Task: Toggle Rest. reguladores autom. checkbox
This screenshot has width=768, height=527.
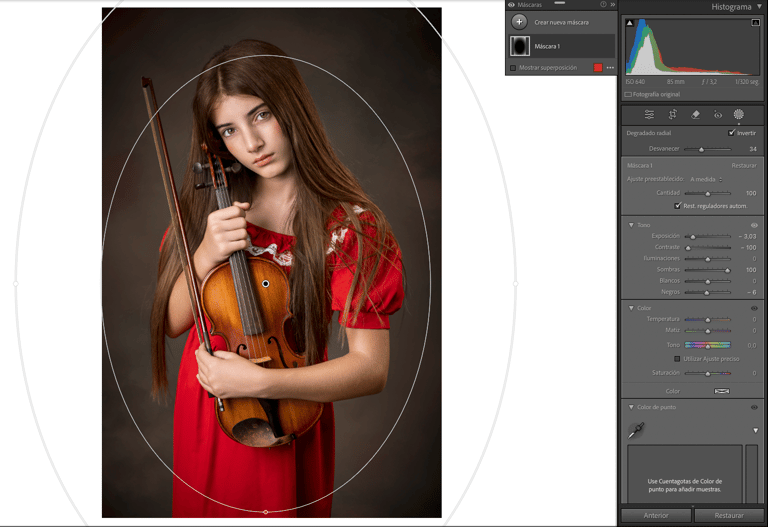Action: pyautogui.click(x=677, y=206)
